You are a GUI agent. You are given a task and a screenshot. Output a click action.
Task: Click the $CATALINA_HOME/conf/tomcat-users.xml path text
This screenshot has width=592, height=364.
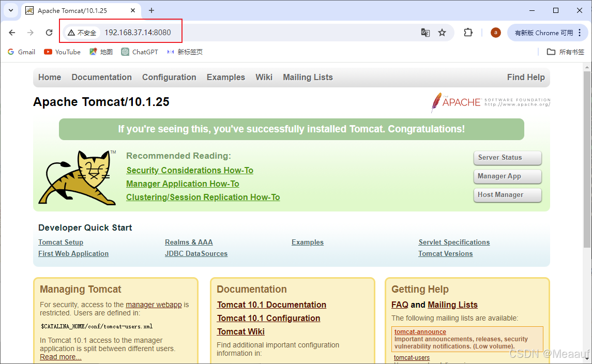[97, 327]
